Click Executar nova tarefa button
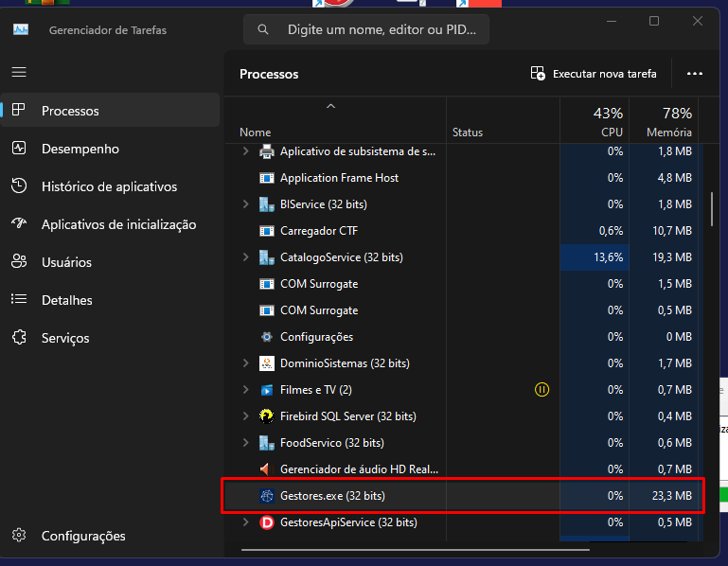Viewport: 728px width, 566px height. coord(594,74)
